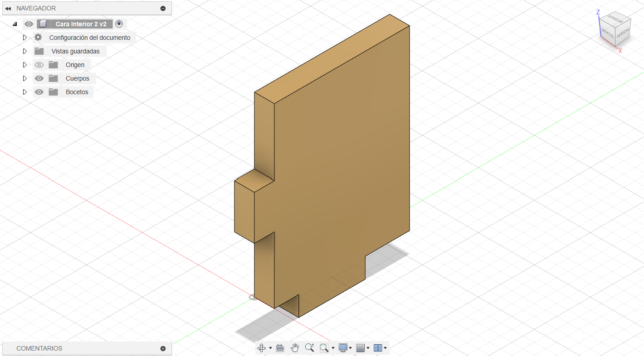Select the Bocetos label

pyautogui.click(x=77, y=92)
